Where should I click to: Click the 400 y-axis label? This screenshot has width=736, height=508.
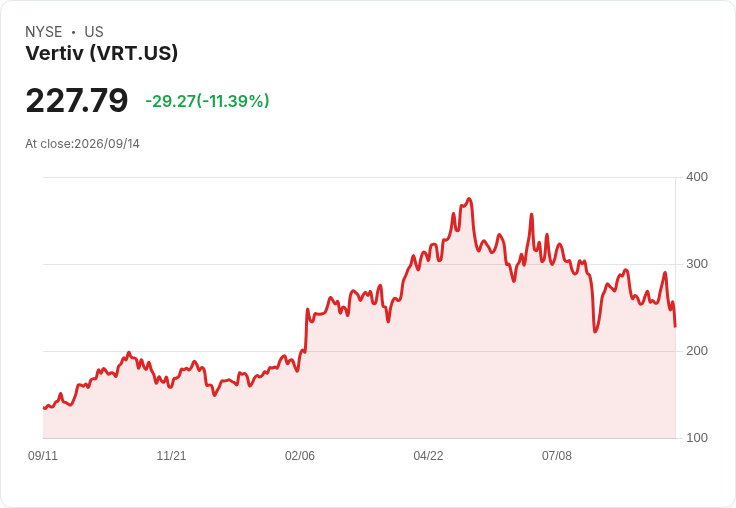[697, 177]
